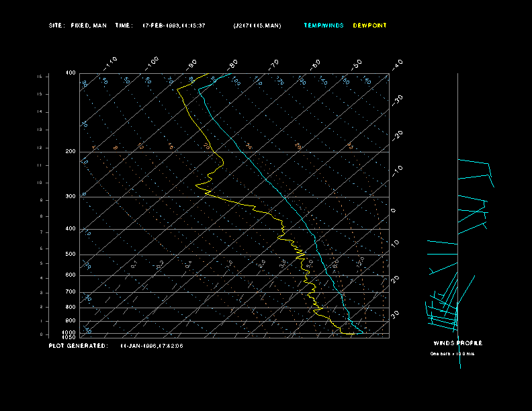The height and width of the screenshot is (411, 532).
Task: Click the 1000 pressure level label
Action: (x=70, y=332)
